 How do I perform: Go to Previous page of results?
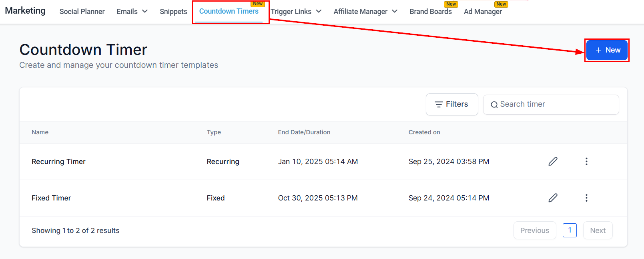click(535, 231)
